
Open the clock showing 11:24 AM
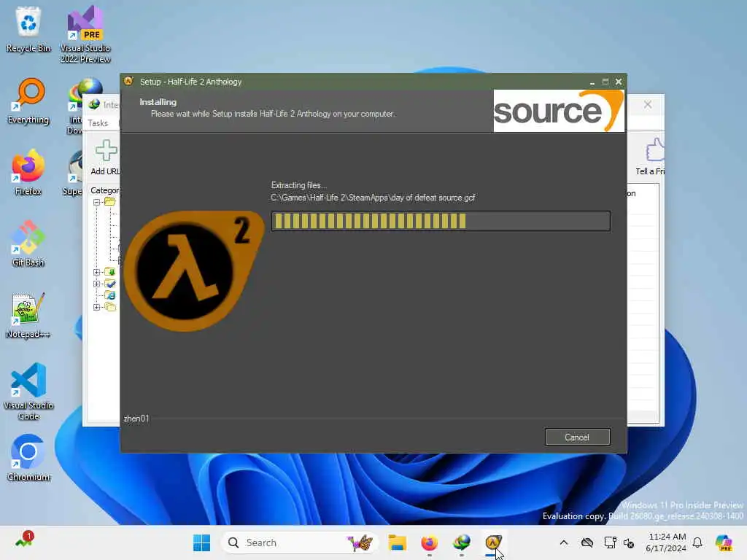[x=667, y=542]
